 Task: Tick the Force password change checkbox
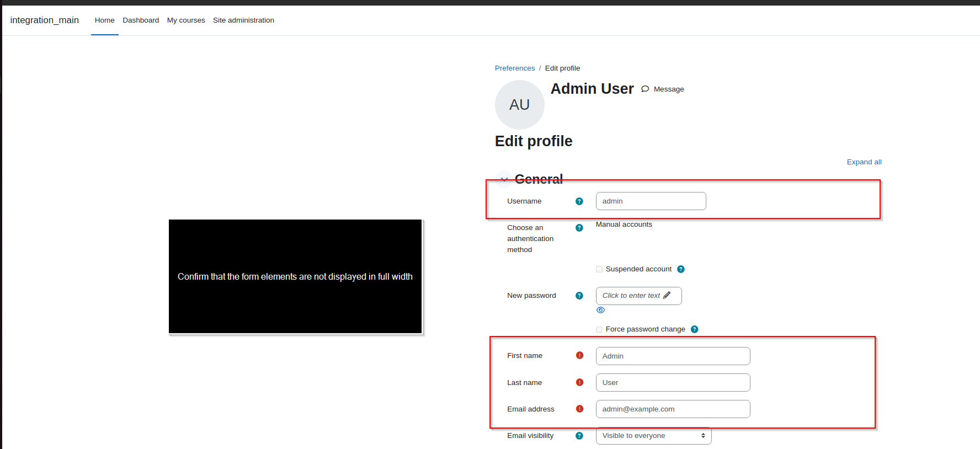pyautogui.click(x=599, y=329)
